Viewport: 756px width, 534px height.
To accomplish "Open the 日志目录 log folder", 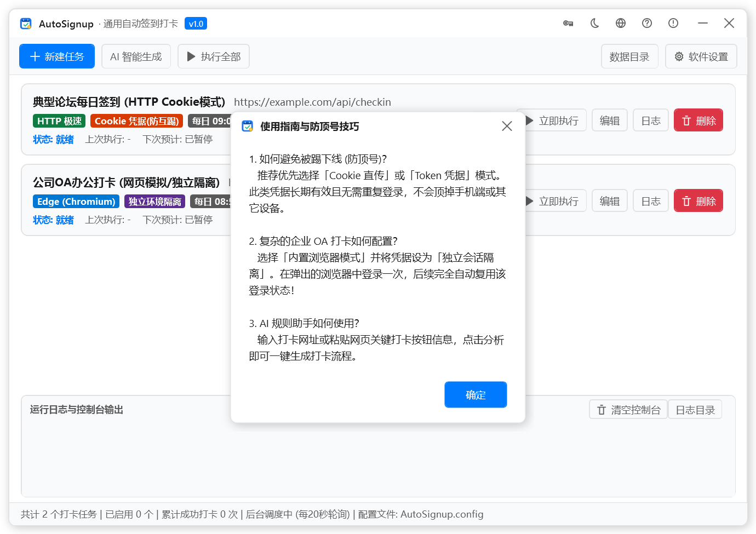I will pyautogui.click(x=695, y=410).
